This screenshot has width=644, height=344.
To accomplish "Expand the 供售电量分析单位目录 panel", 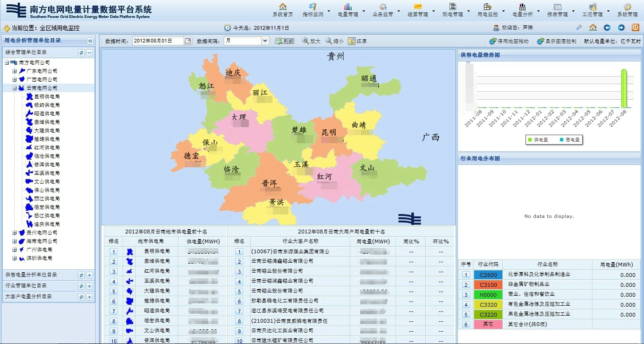I will tap(89, 275).
